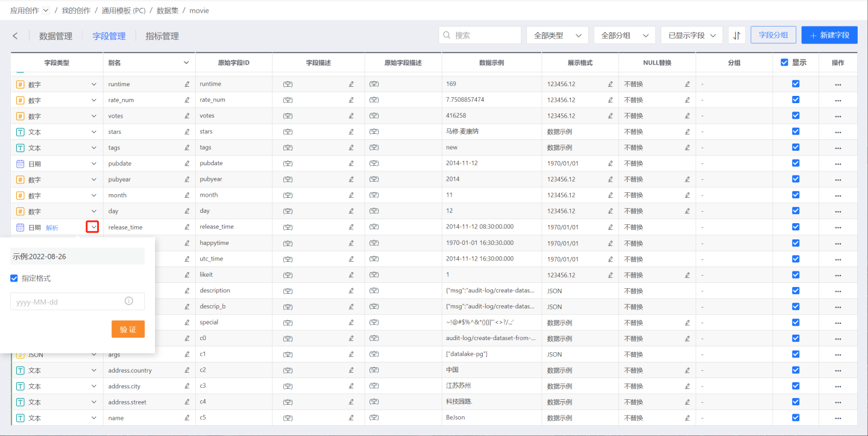
Task: Uncheck display checkbox for rate_num row
Action: 796,100
